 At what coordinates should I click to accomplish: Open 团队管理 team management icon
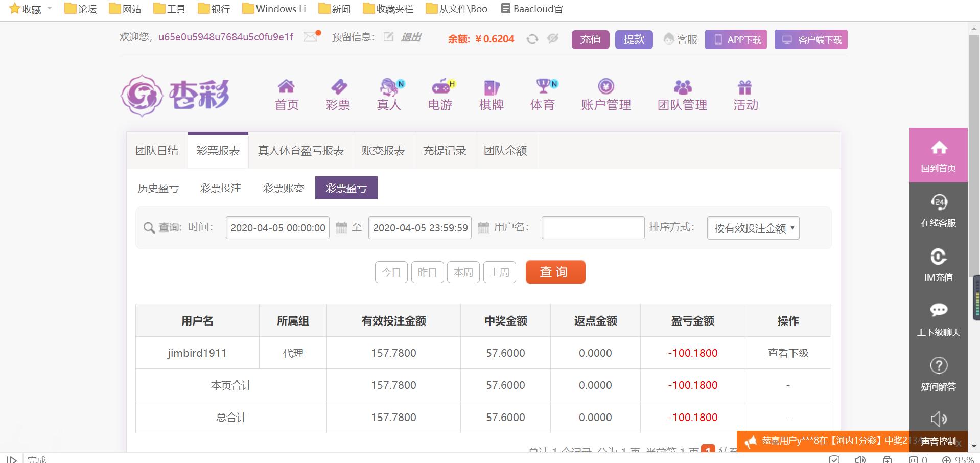tap(683, 87)
